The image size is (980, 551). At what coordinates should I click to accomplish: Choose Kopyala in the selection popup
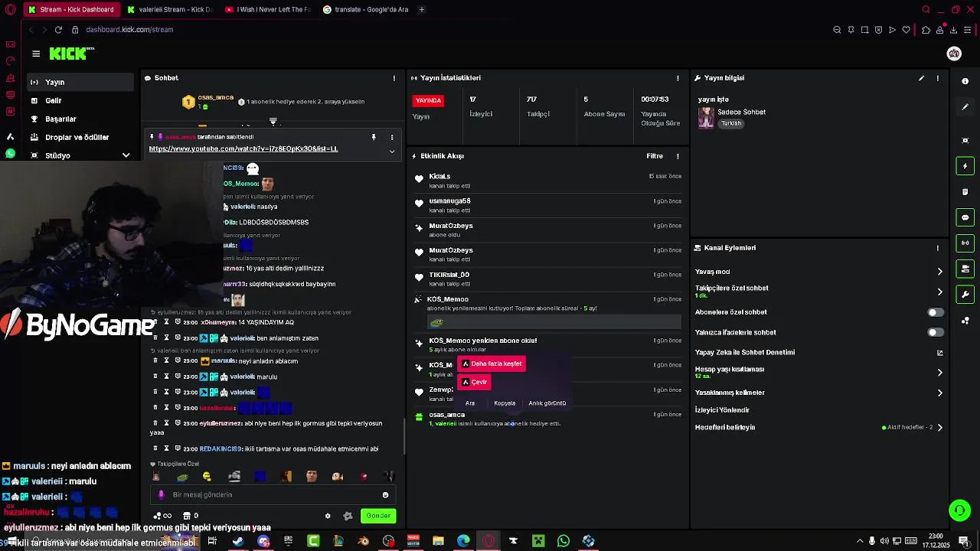505,403
